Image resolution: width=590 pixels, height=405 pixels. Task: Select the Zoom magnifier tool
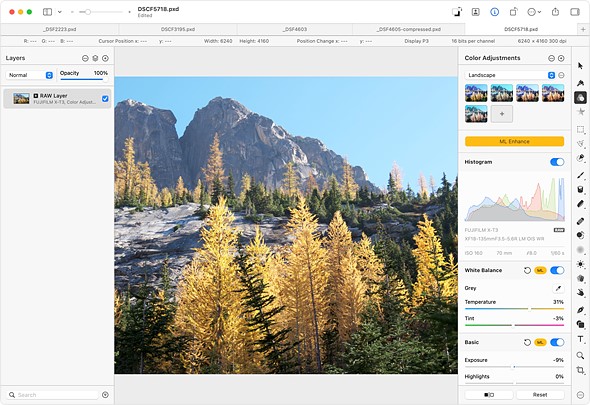click(580, 355)
